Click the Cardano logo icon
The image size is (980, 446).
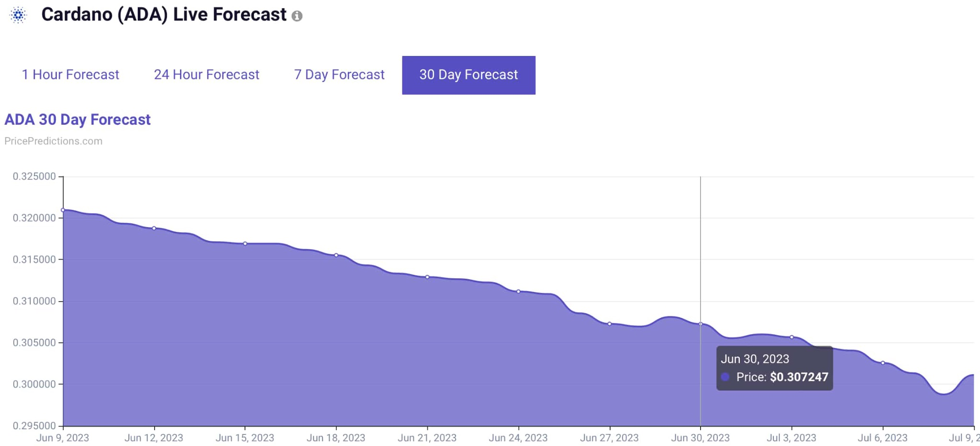coord(18,14)
